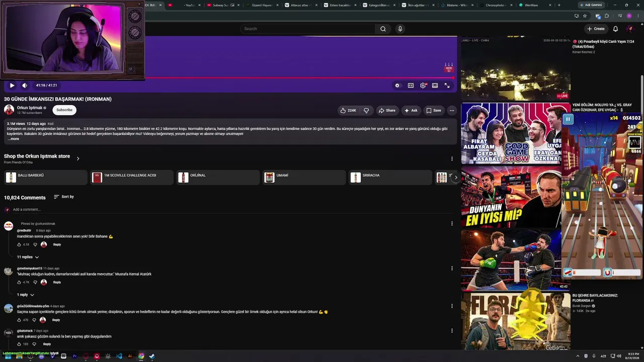Screen dimensions: 644x362
Task: Open options for the Atatürk quote comment
Action: point(452,268)
